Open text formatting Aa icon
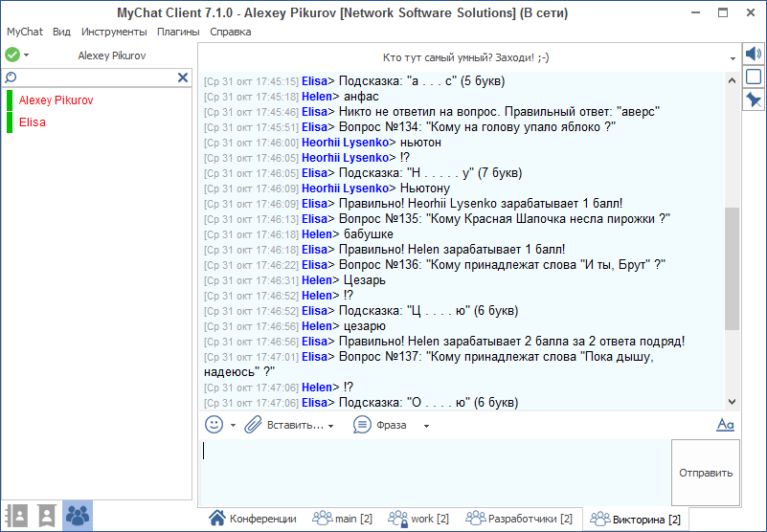Viewport: 767px width, 532px height. [725, 425]
